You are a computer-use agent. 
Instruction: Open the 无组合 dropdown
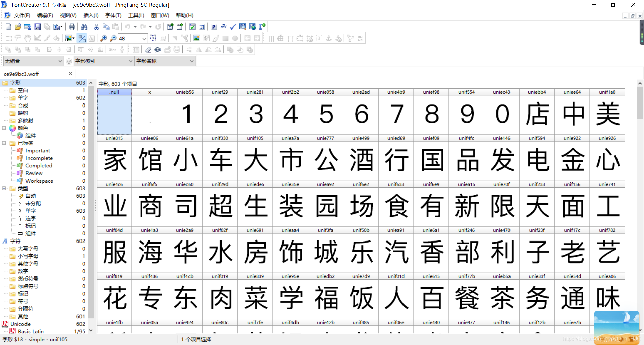coord(33,61)
